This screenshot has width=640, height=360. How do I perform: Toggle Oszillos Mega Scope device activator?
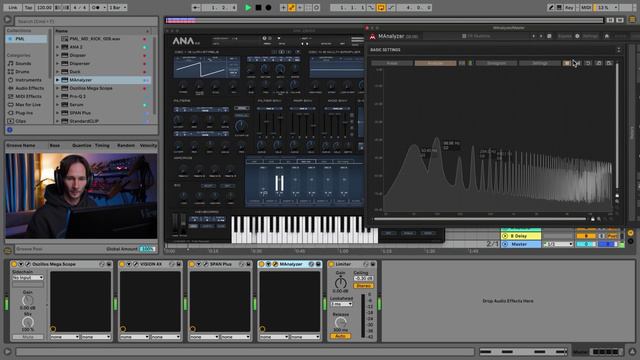coord(13,264)
